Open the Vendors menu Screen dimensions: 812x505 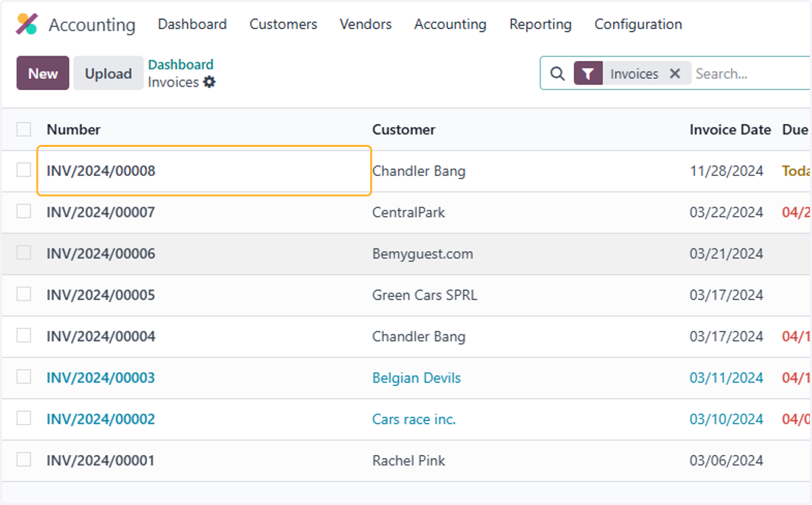point(365,24)
